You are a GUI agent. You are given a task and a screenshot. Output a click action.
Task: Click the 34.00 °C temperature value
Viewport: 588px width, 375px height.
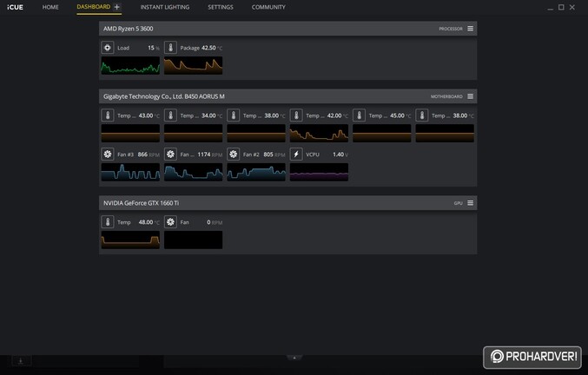tap(212, 115)
